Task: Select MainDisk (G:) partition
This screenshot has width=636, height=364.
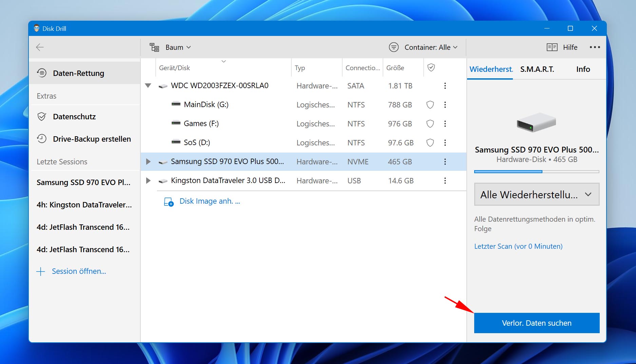Action: pos(206,104)
